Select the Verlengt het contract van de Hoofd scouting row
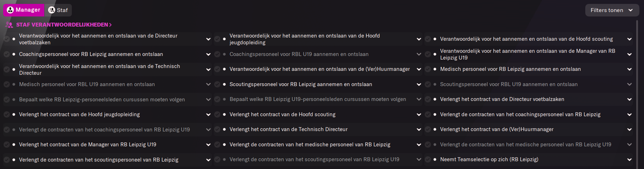 pyautogui.click(x=318, y=114)
